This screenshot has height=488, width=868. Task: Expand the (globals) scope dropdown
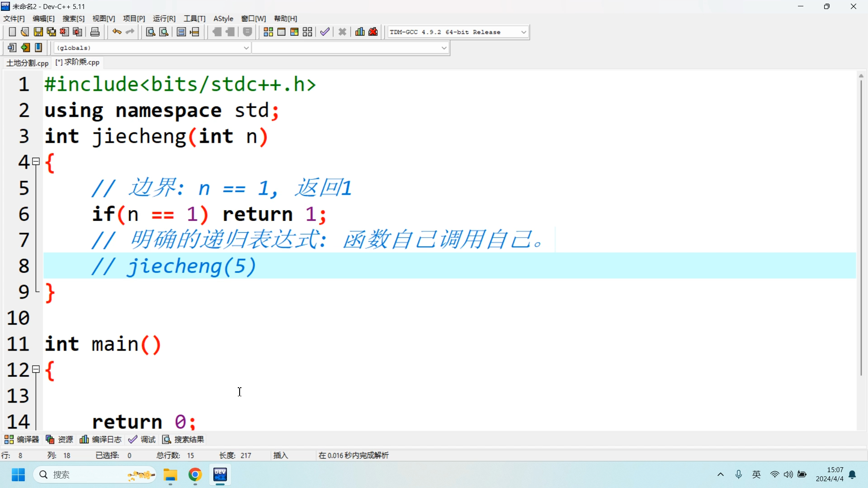246,48
